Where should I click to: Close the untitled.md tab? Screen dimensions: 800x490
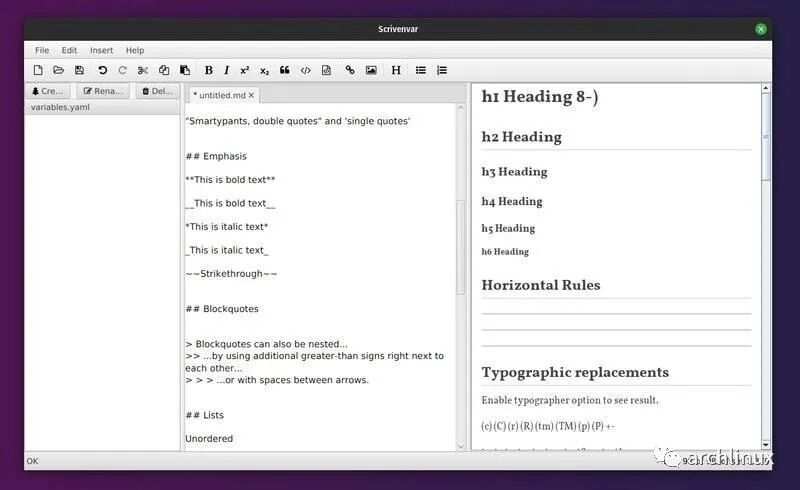pos(252,95)
